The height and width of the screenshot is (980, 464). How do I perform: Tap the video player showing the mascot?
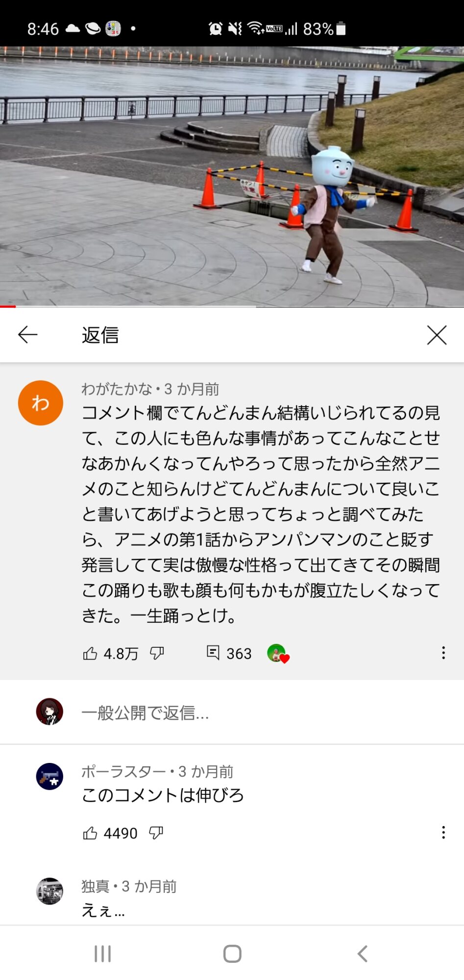coord(232,176)
